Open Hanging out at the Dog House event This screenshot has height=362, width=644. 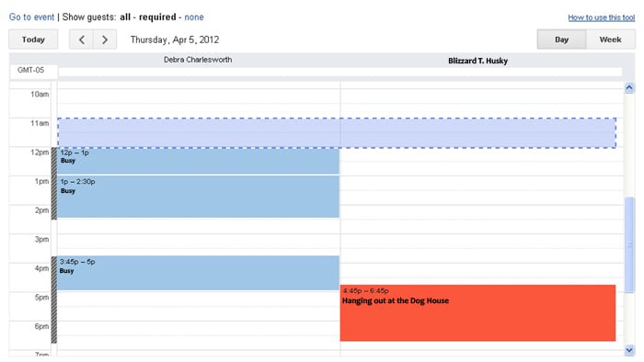coord(477,312)
